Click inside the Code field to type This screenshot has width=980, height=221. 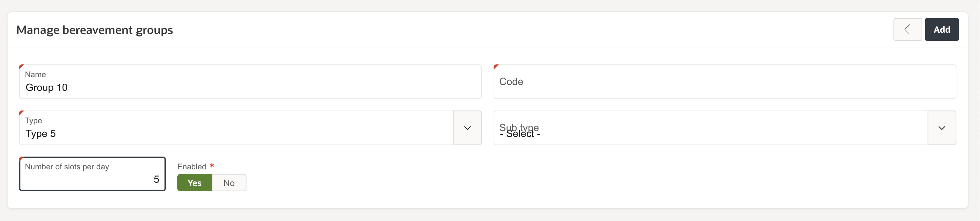[x=725, y=82]
